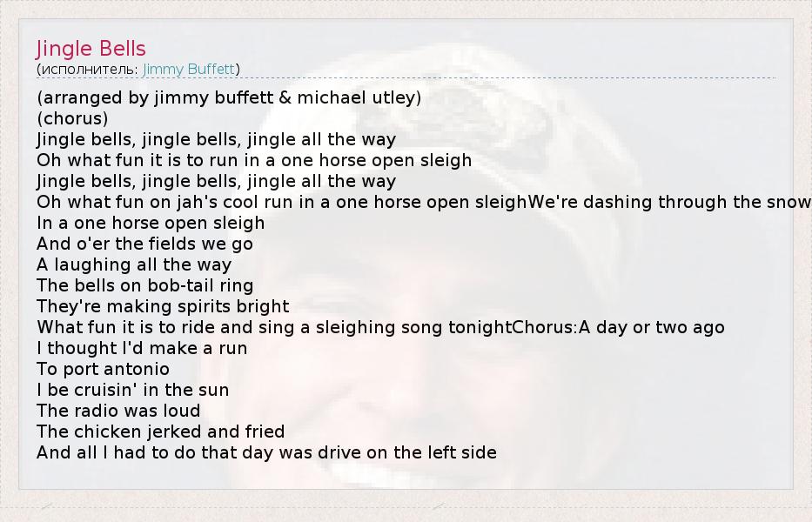812x522 pixels.
Task: Click "We're dashing through the snow" text
Action: 668,202
